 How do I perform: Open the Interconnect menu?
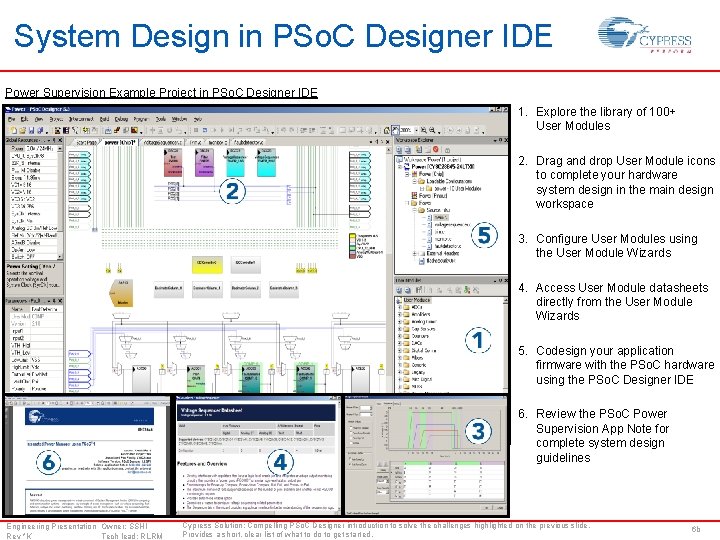[81, 119]
